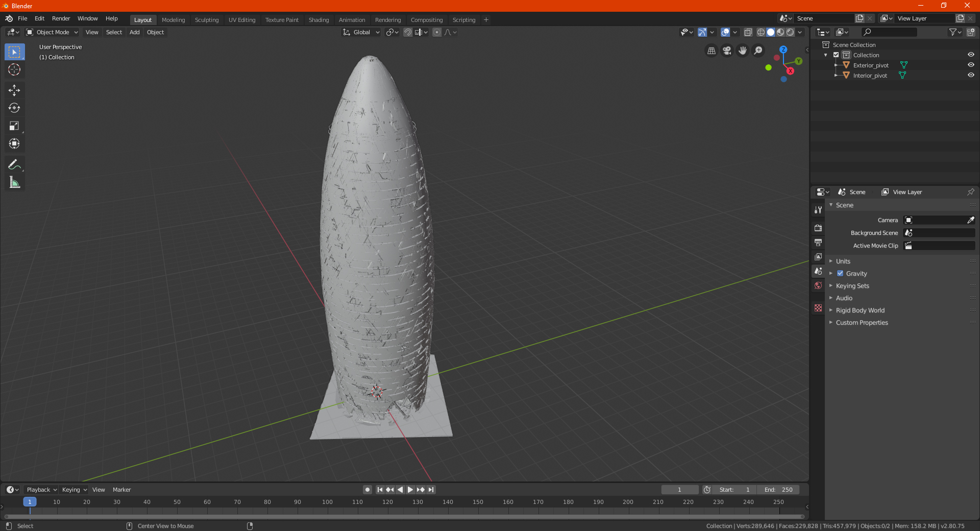Click the outliner search field

tap(889, 32)
